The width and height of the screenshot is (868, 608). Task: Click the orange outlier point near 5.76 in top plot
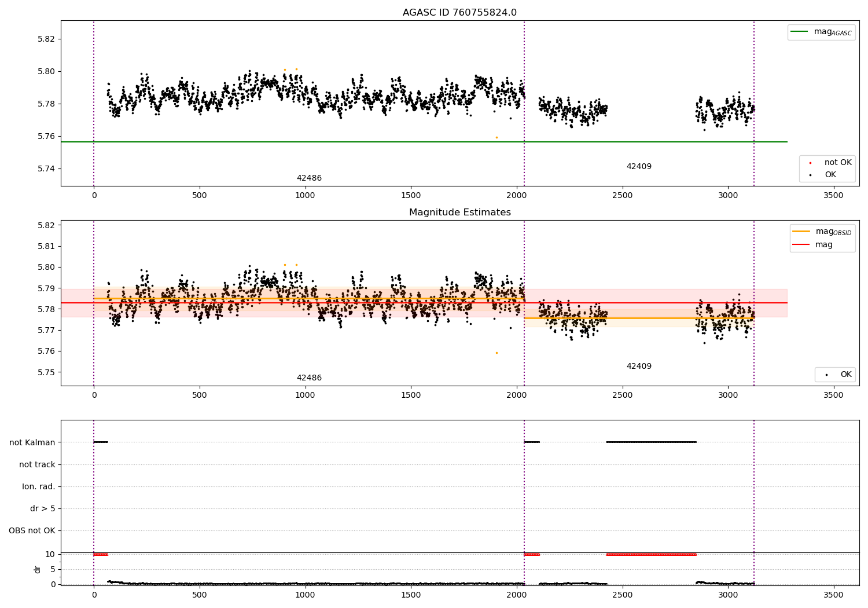(496, 137)
